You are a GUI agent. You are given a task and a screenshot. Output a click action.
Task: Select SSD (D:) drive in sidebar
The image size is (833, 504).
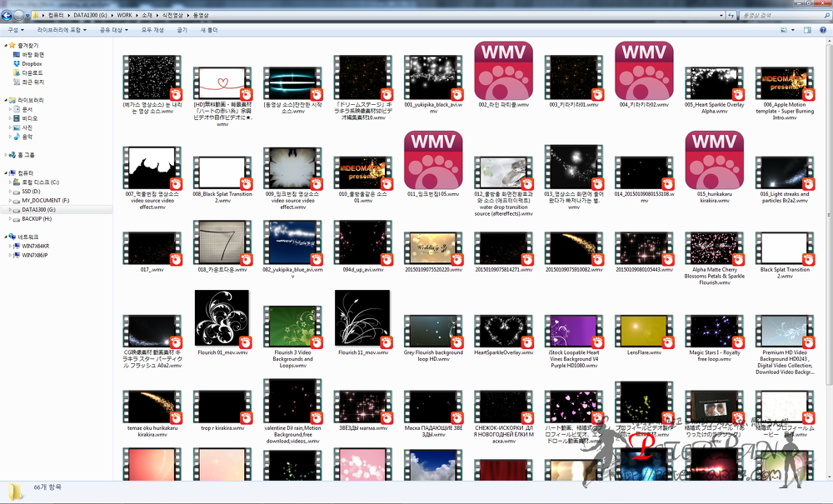tap(32, 191)
